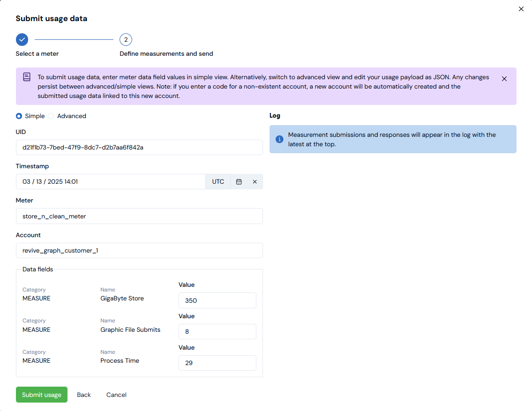The image size is (532, 411).
Task: Click the Account input field
Action: click(139, 250)
